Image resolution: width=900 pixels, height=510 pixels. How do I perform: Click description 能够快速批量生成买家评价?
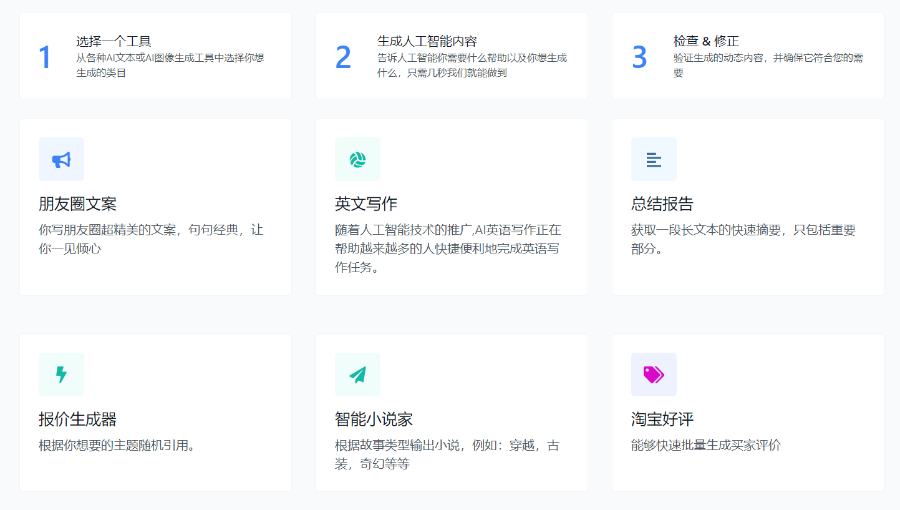706,445
